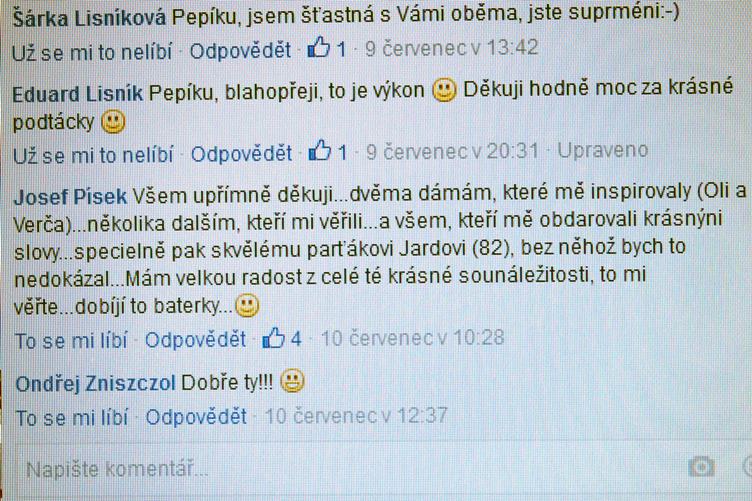Click the smiley emoji after 'podtácky'
This screenshot has height=501, width=752.
click(113, 122)
